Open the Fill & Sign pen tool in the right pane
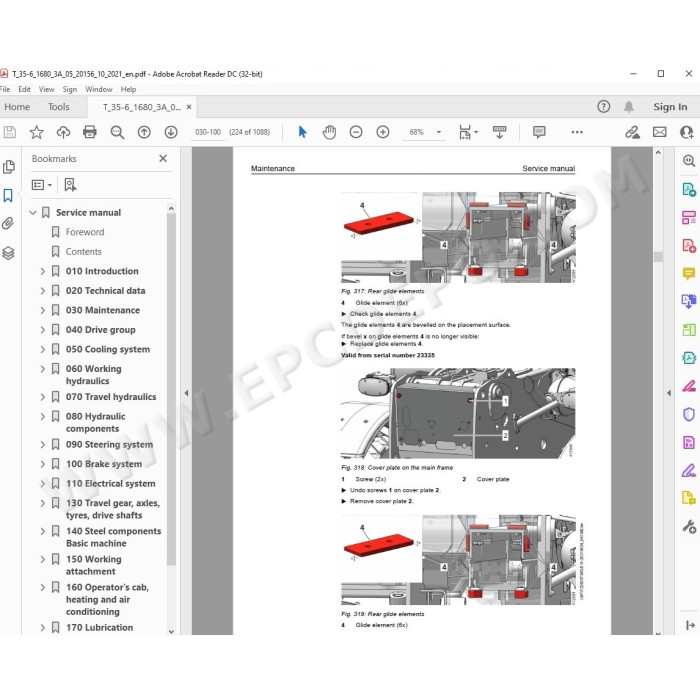 [689, 470]
